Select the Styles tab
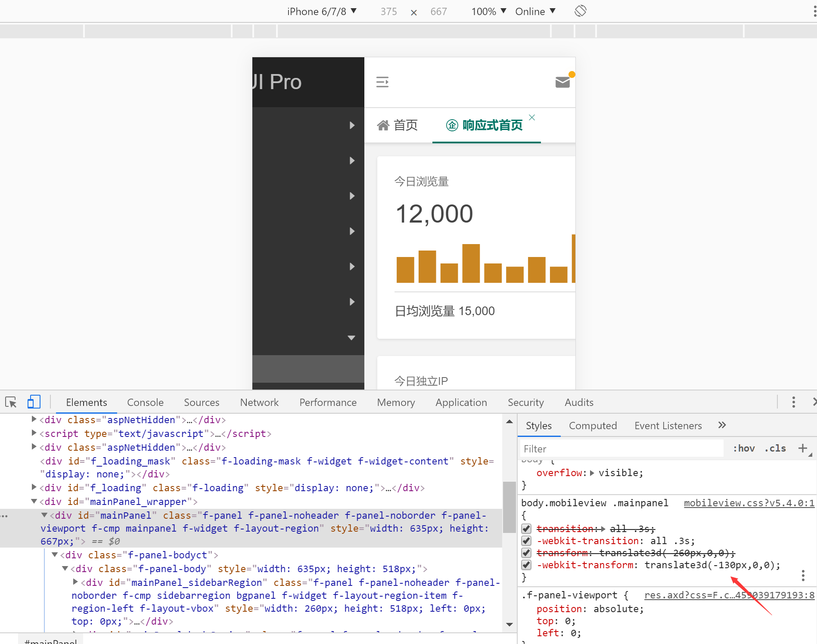This screenshot has width=817, height=644. [x=538, y=425]
